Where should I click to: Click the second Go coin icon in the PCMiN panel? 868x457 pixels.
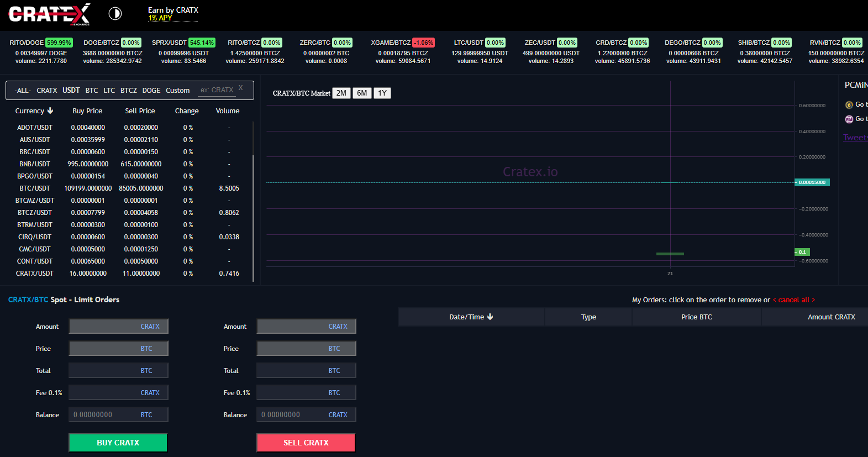(x=849, y=119)
